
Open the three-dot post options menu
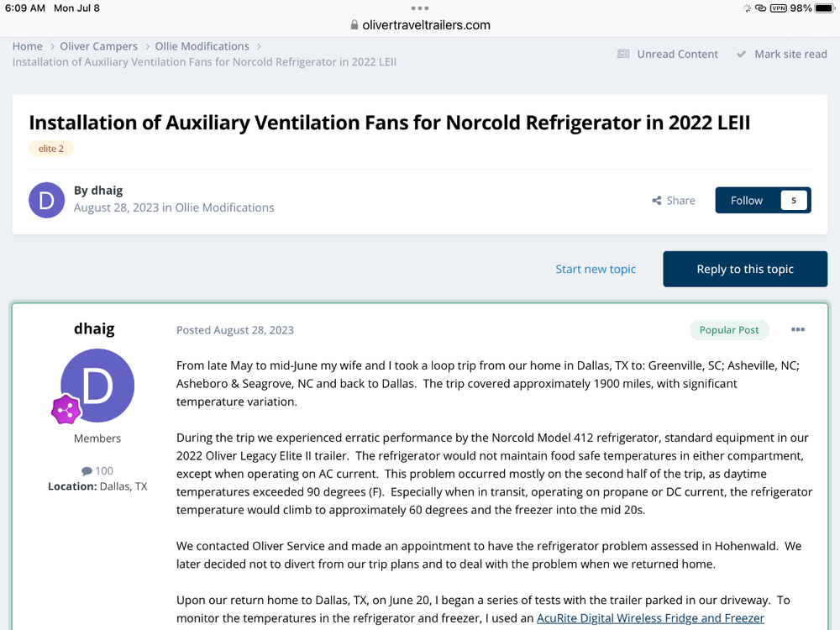coord(798,330)
